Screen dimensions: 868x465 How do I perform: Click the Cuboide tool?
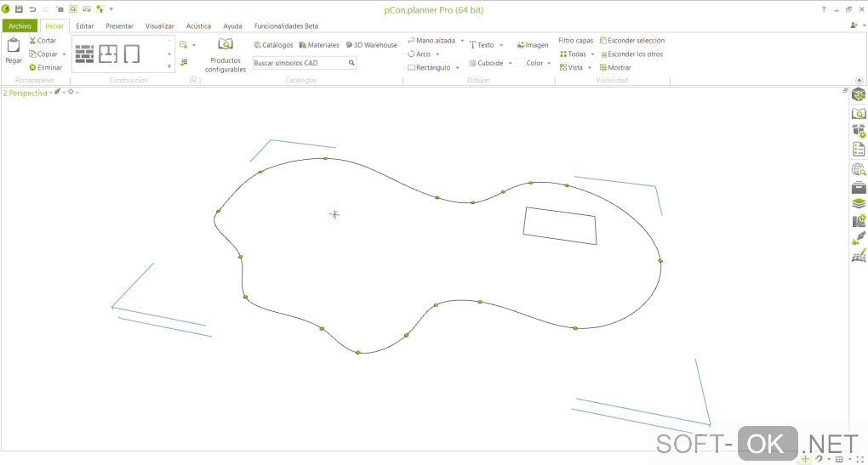486,63
